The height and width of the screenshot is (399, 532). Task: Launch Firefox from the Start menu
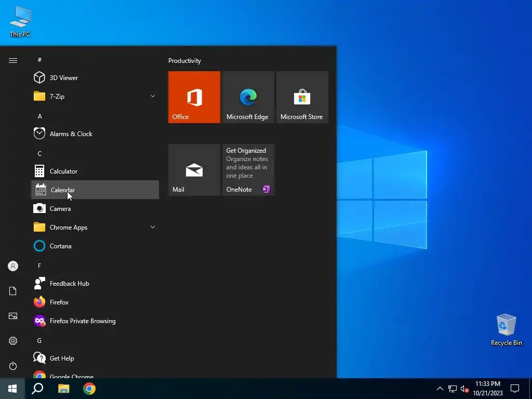tap(95, 302)
